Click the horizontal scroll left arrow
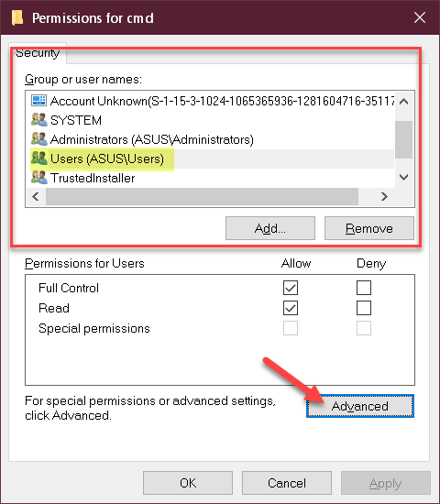Viewport: 440px width, 504px height. coord(36,197)
